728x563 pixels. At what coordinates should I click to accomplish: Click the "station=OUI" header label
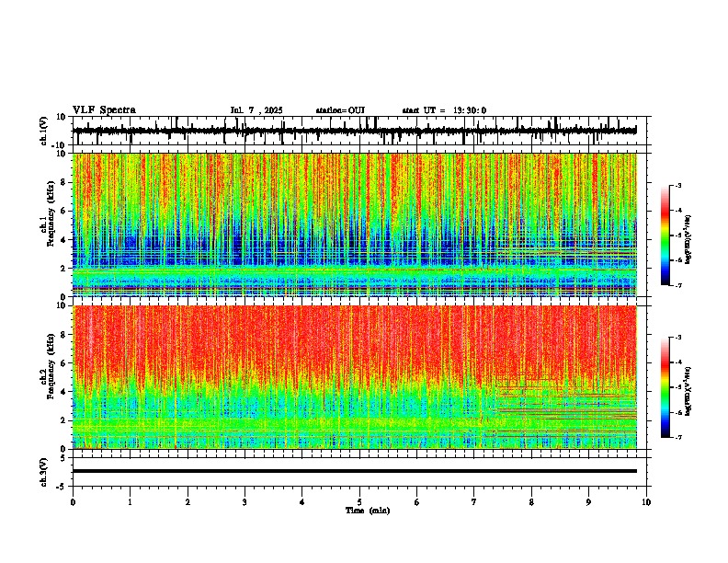[x=340, y=110]
